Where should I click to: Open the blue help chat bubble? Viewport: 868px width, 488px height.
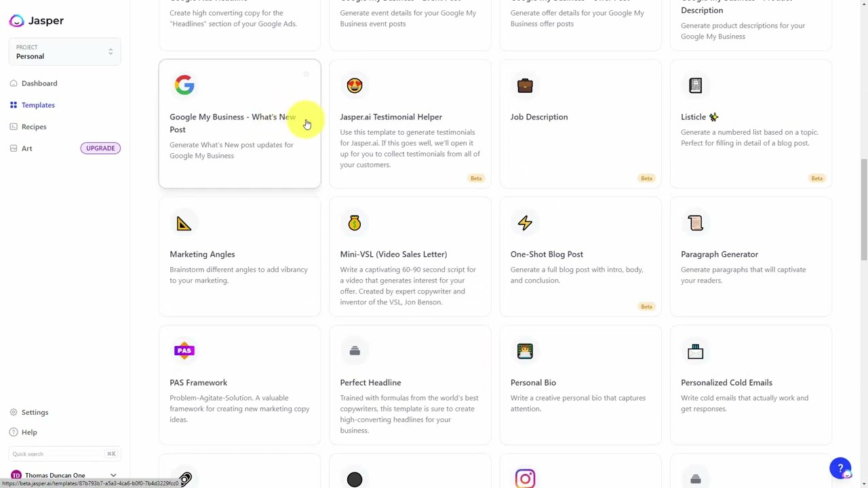[840, 468]
